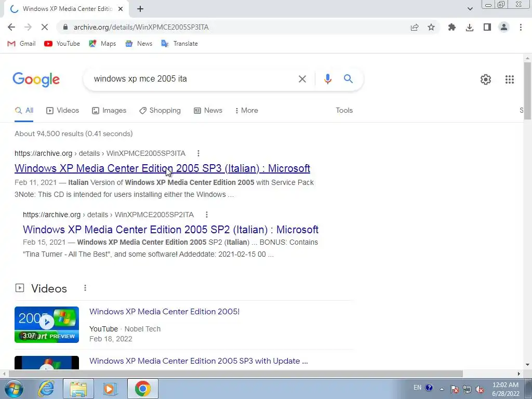The width and height of the screenshot is (532, 399).
Task: Open the Chrome three-dot menu
Action: pyautogui.click(x=521, y=27)
